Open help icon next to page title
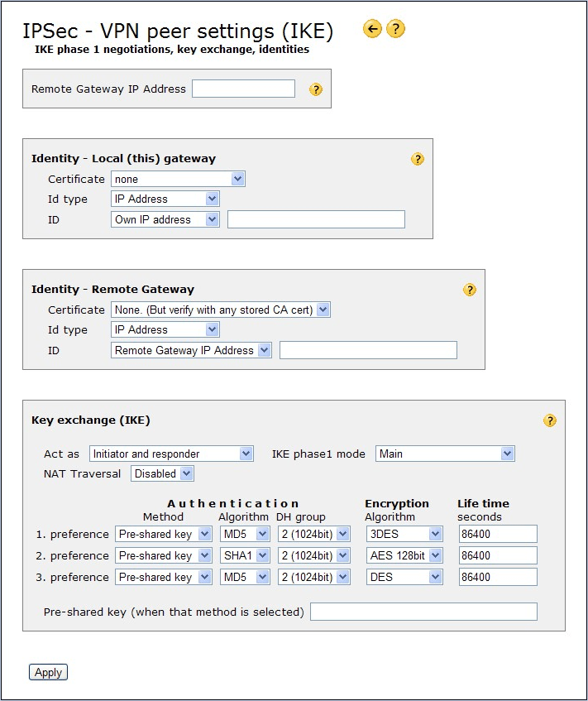This screenshot has width=588, height=701. (x=396, y=30)
